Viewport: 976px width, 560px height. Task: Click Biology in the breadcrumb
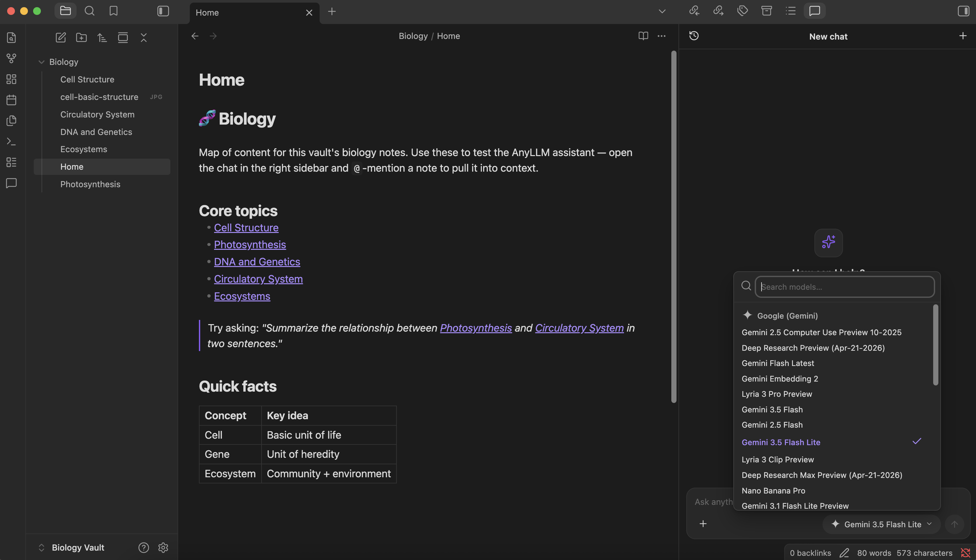(413, 36)
